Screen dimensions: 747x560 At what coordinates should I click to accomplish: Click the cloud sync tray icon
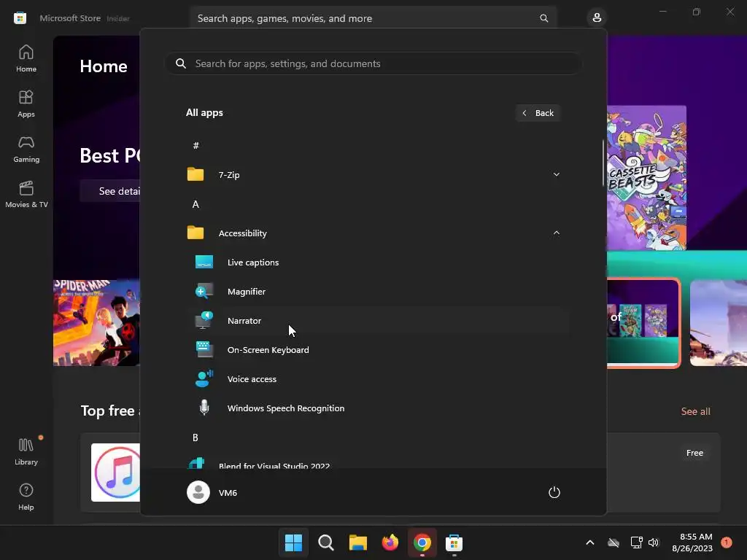614,542
